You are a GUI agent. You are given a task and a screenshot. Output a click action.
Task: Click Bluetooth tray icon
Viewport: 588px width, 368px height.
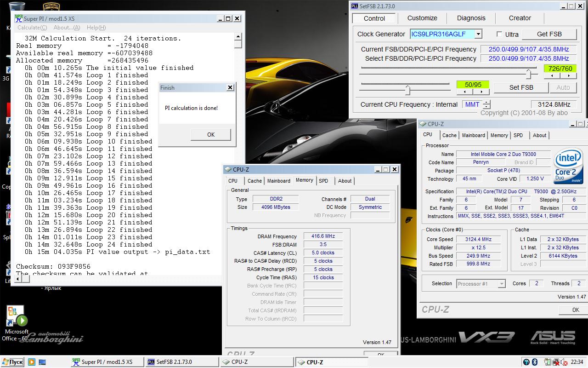[535, 362]
